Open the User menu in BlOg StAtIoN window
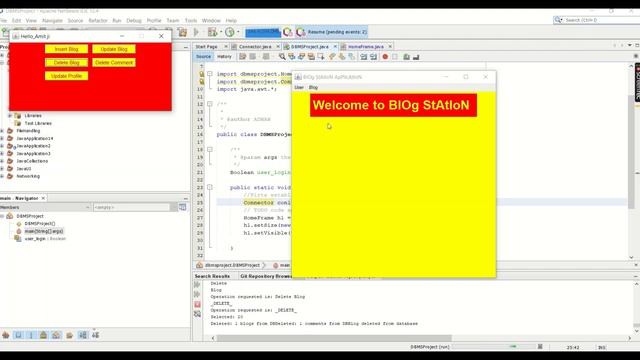This screenshot has width=640, height=360. 299,87
